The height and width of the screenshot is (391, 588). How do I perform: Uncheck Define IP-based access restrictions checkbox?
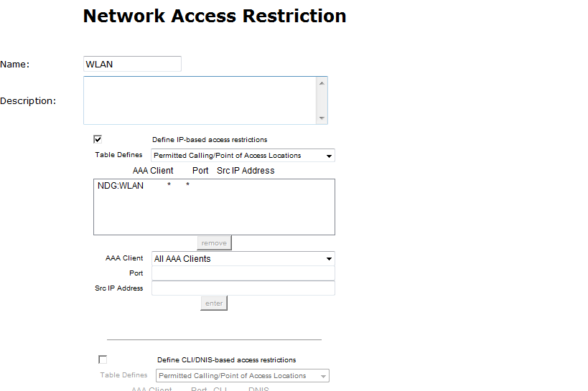98,139
